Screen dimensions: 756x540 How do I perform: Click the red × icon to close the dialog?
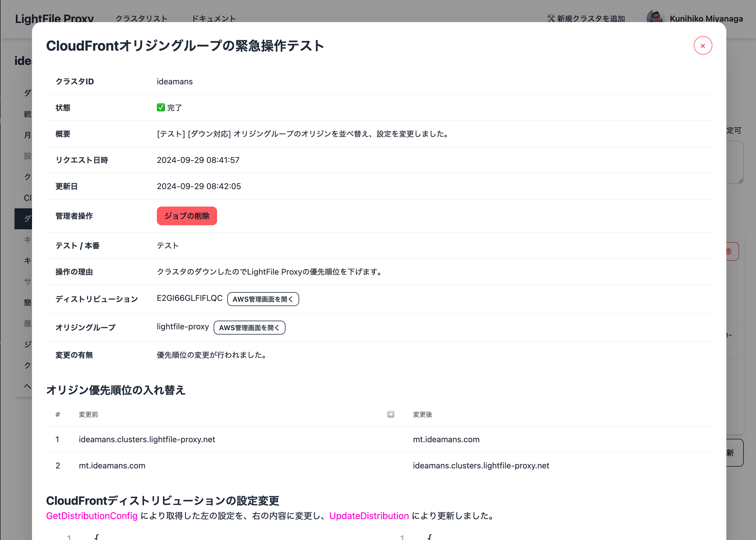[702, 46]
